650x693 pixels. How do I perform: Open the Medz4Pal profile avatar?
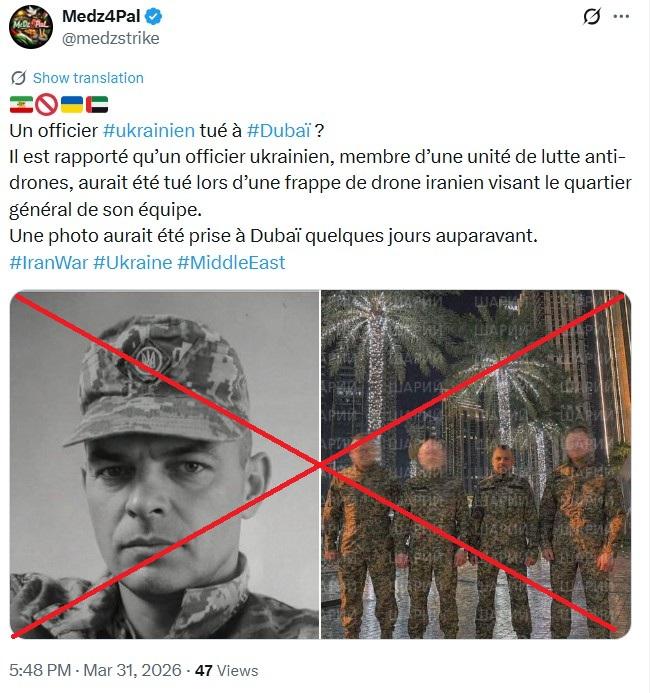[x=30, y=27]
